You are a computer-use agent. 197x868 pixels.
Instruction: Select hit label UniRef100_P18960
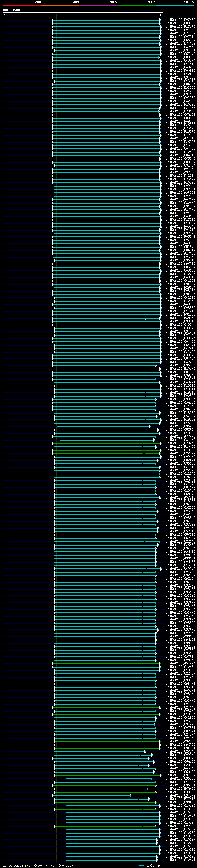coord(180,412)
